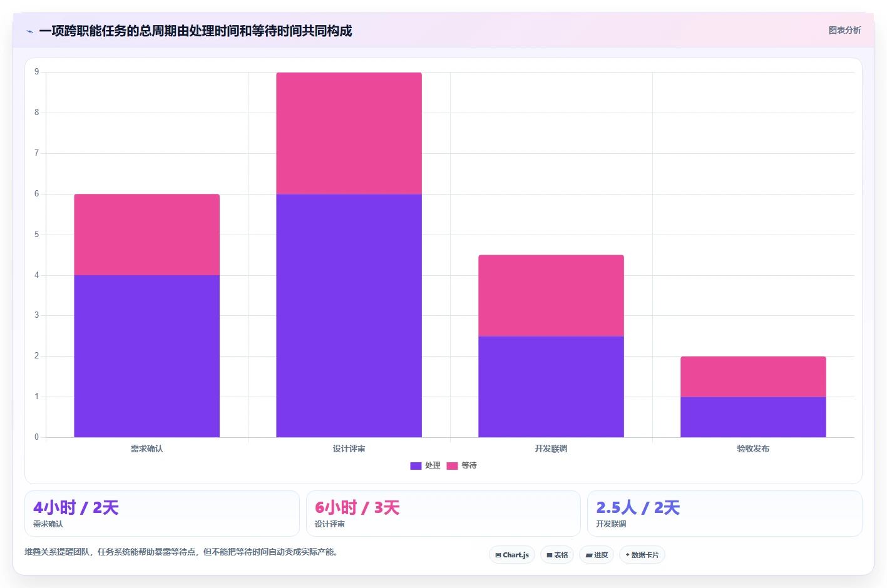Click the 开发联调 x-axis label

click(551, 449)
